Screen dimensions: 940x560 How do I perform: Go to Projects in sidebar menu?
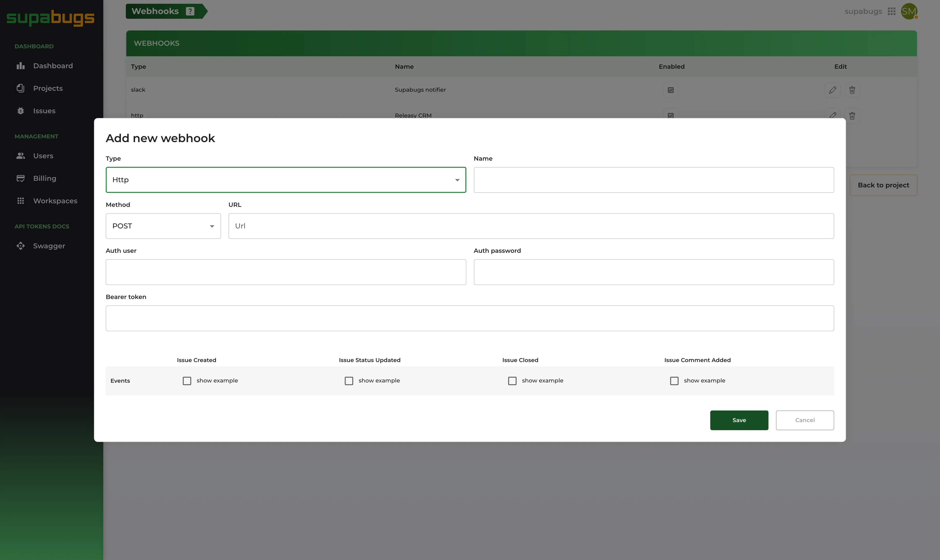pos(48,88)
